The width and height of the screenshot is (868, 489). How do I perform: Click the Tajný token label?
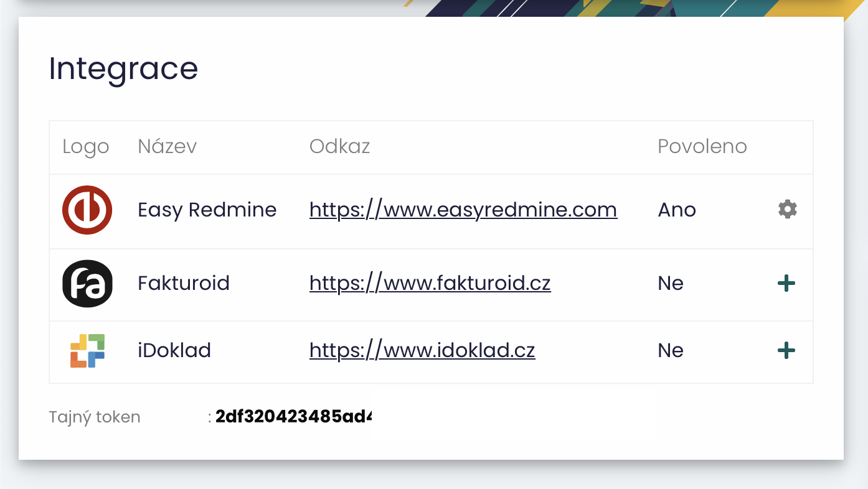95,417
